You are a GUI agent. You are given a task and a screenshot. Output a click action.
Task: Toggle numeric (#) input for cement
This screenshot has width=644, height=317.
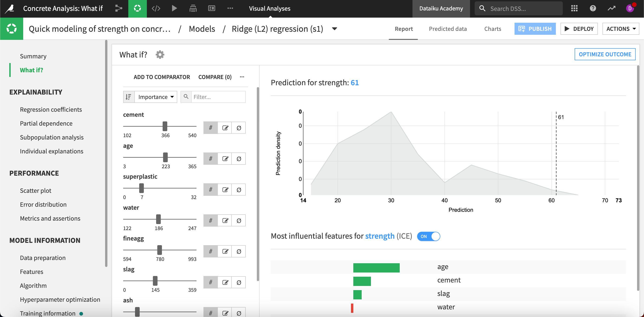coord(210,127)
